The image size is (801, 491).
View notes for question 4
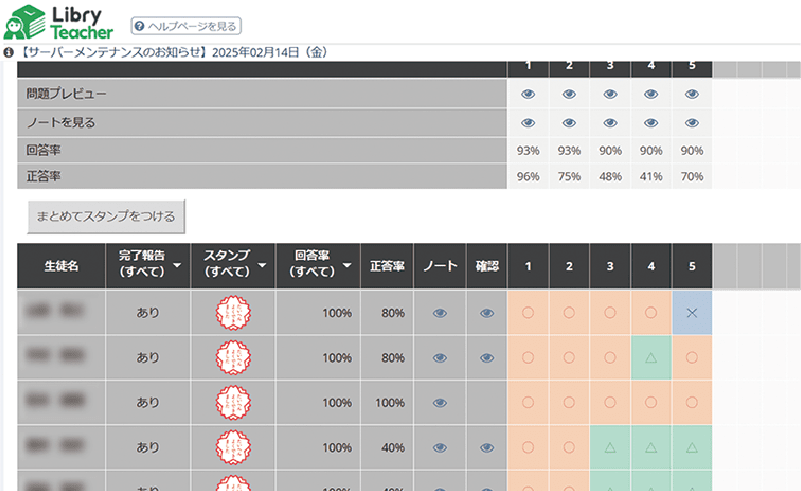651,123
